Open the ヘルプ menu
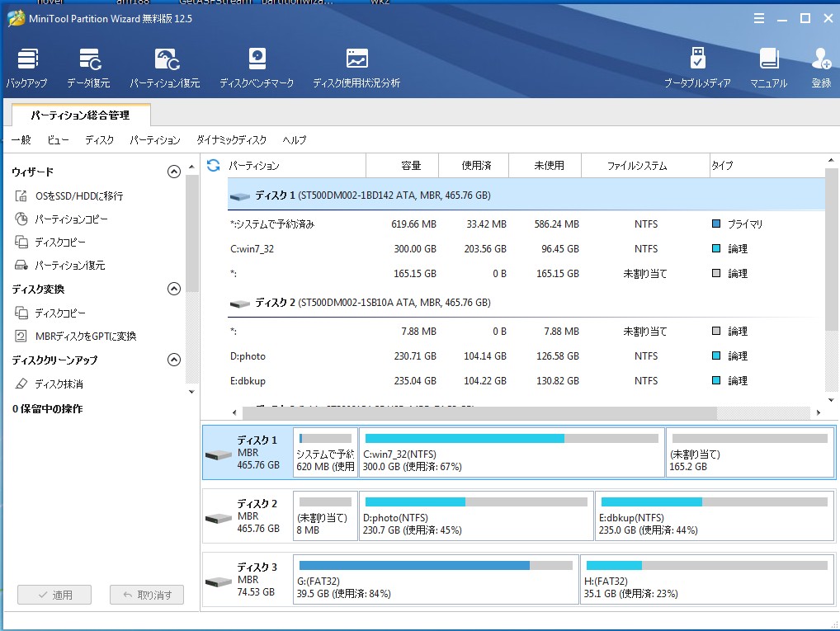Image resolution: width=840 pixels, height=631 pixels. [295, 139]
